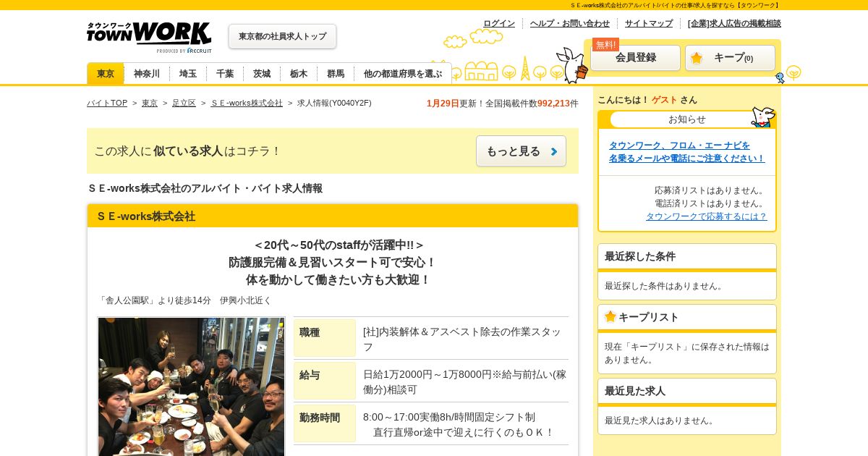Viewport: 868px width, 456px height.
Task: Click the TownWork logo
Action: pos(149,37)
